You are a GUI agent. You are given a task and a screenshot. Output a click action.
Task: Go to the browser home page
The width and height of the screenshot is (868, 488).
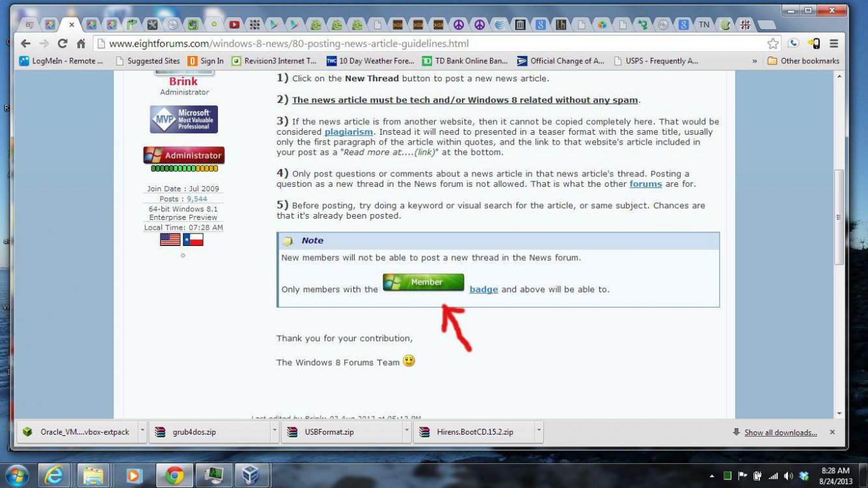(81, 44)
